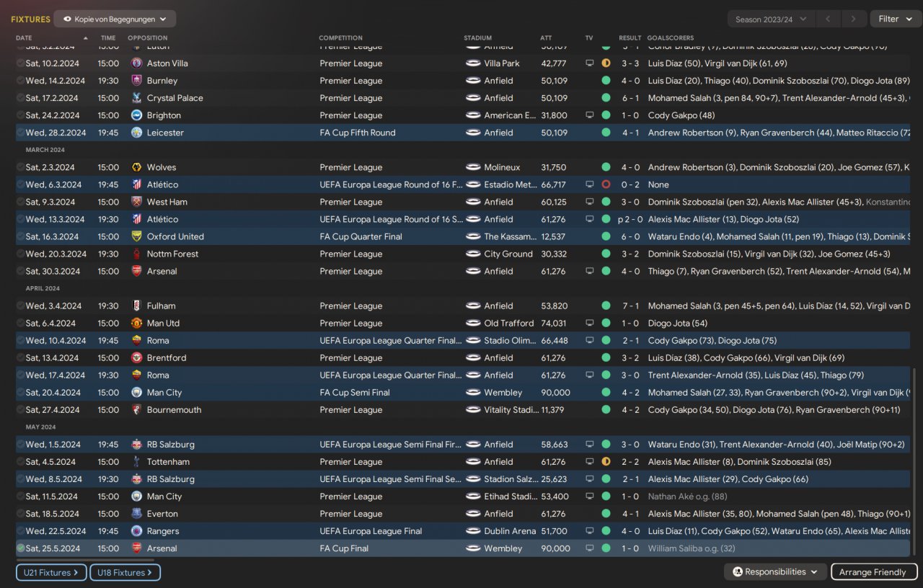This screenshot has height=588, width=923.
Task: Click the Aston Villa club badge
Action: pyautogui.click(x=137, y=63)
